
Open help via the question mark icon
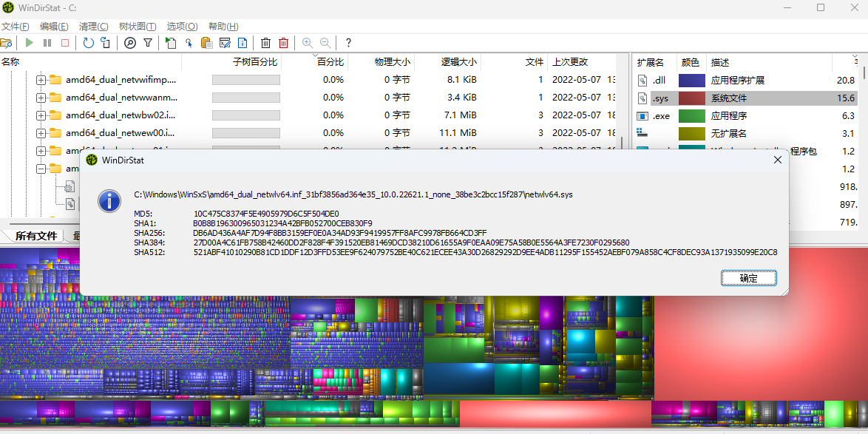click(347, 43)
